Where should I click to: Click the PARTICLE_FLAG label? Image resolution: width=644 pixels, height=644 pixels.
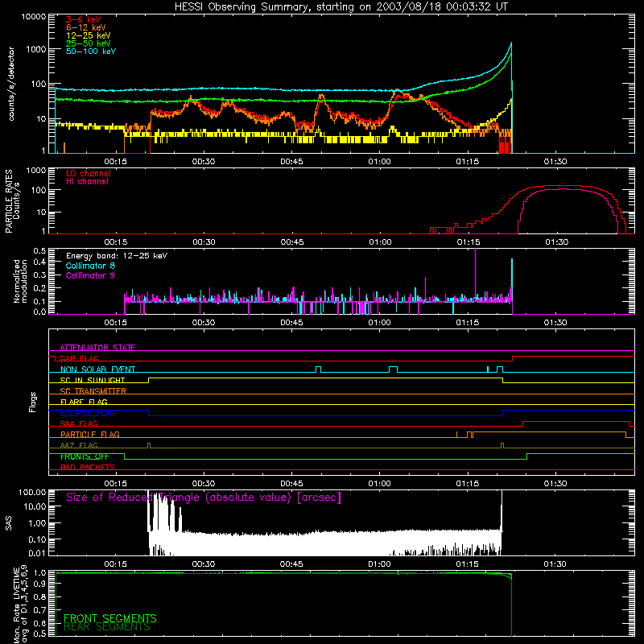[x=90, y=434]
